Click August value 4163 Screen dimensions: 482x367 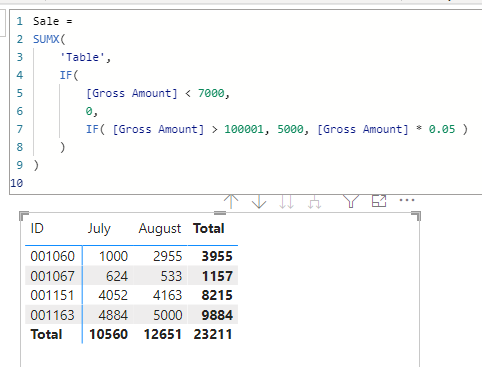167,295
